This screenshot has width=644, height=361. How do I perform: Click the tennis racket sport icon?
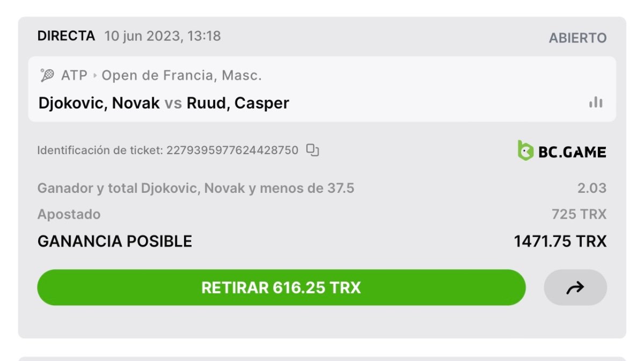pyautogui.click(x=47, y=75)
